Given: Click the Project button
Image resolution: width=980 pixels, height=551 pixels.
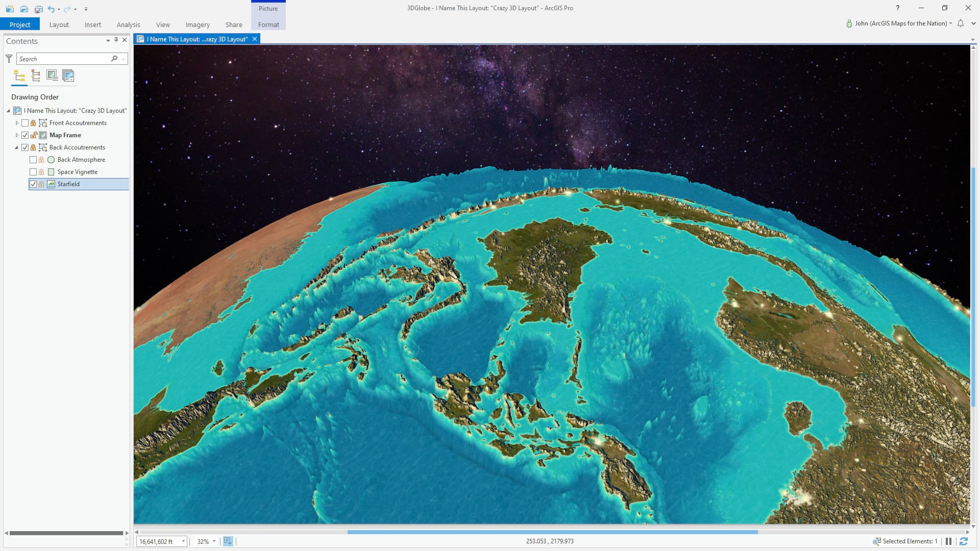Looking at the screenshot, I should click(20, 24).
